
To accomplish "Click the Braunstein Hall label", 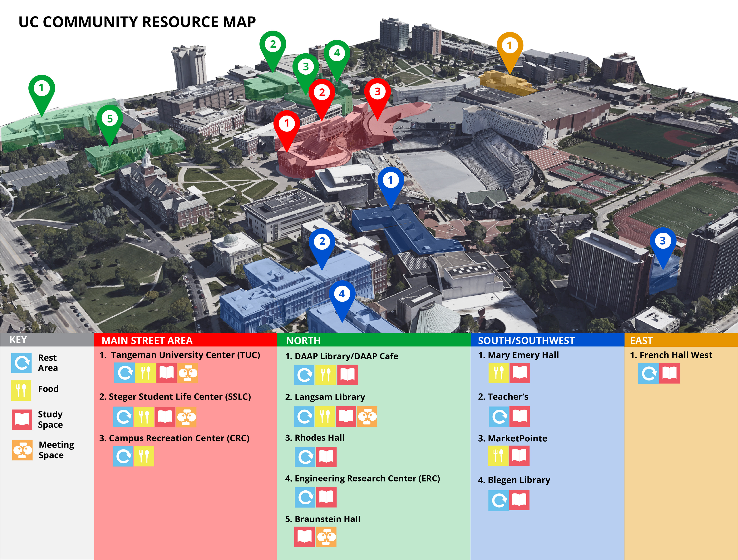I will click(327, 519).
